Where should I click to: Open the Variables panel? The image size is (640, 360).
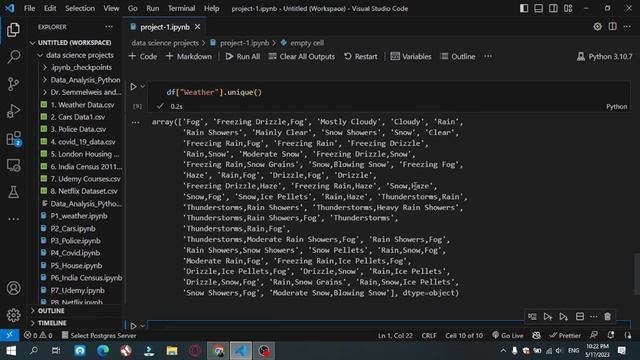point(411,56)
